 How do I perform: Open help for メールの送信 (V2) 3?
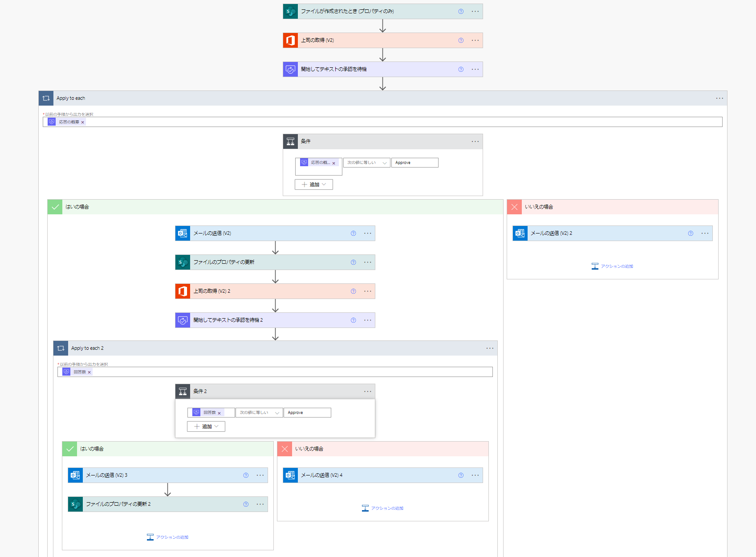pos(246,475)
